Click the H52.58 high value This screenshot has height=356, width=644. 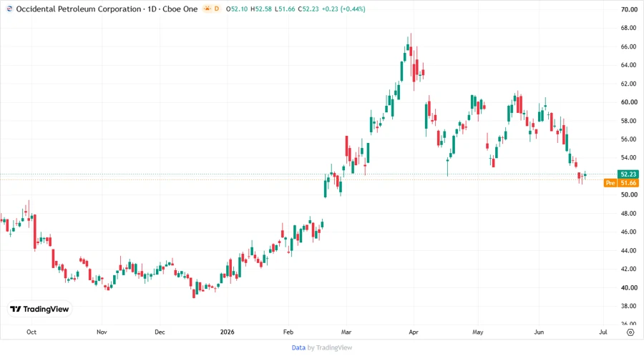tap(261, 9)
